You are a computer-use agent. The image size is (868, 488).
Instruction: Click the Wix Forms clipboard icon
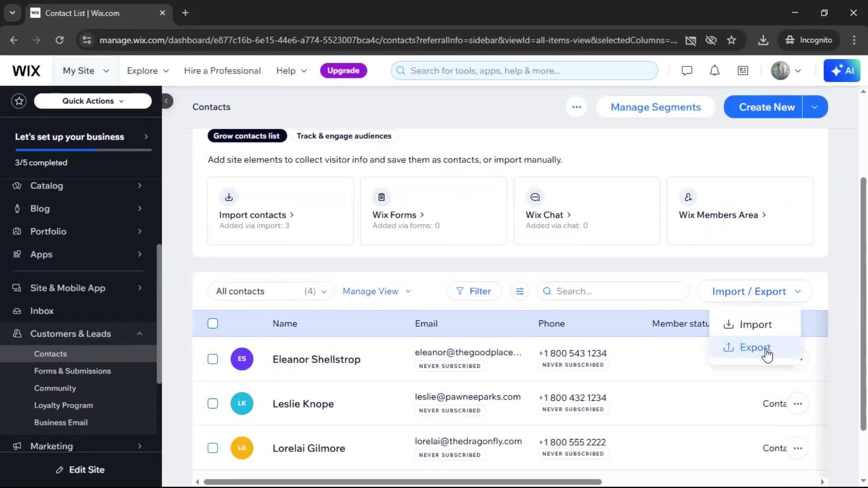point(382,197)
